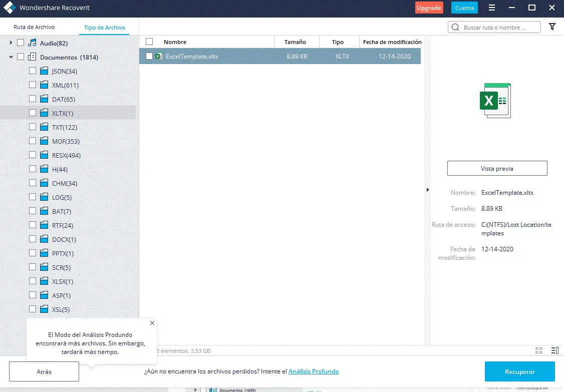Click the Cuenta button
Image resolution: width=564 pixels, height=392 pixels.
[x=464, y=8]
